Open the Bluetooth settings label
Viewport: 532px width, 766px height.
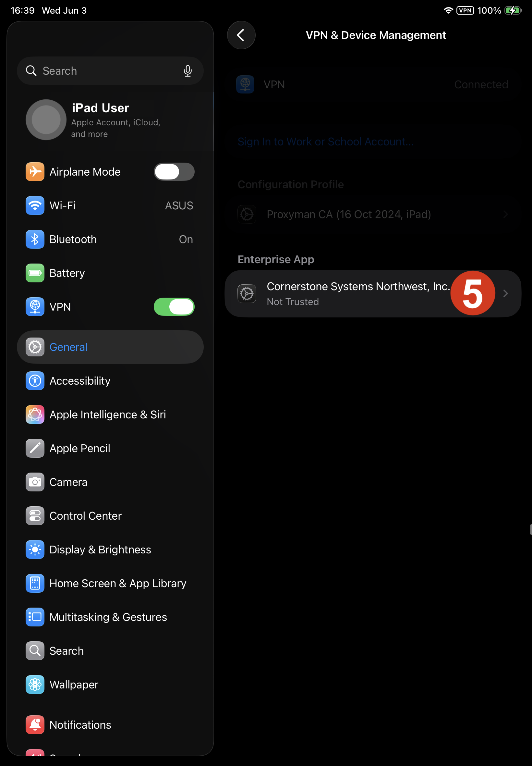pyautogui.click(x=73, y=240)
